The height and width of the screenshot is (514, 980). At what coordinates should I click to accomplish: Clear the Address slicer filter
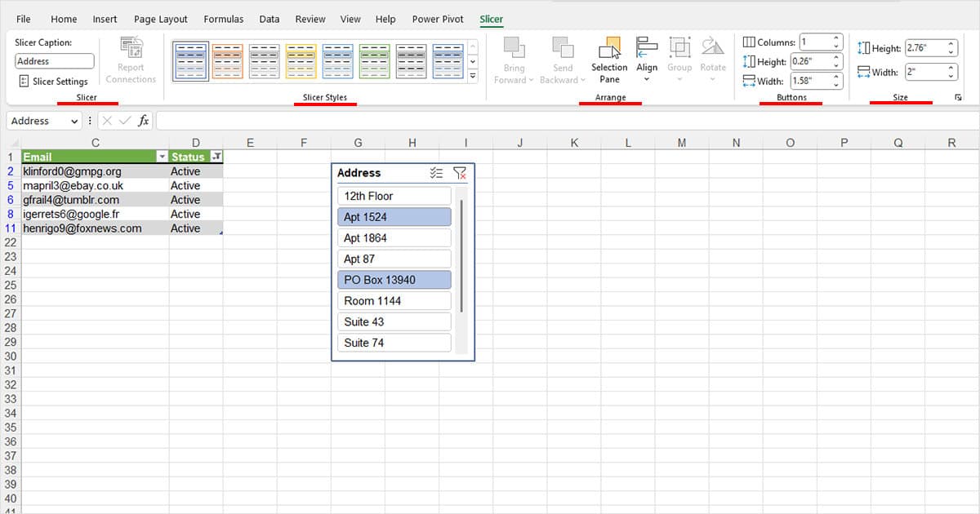[460, 172]
